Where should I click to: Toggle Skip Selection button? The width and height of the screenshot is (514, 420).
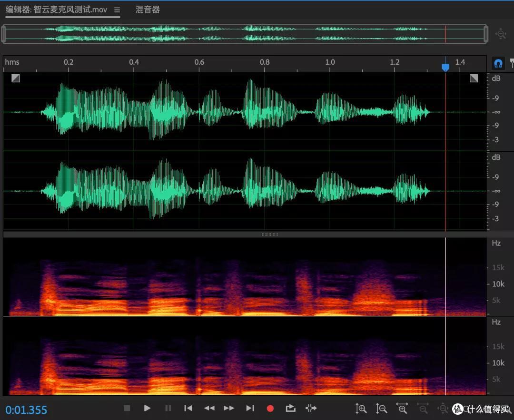coord(311,408)
